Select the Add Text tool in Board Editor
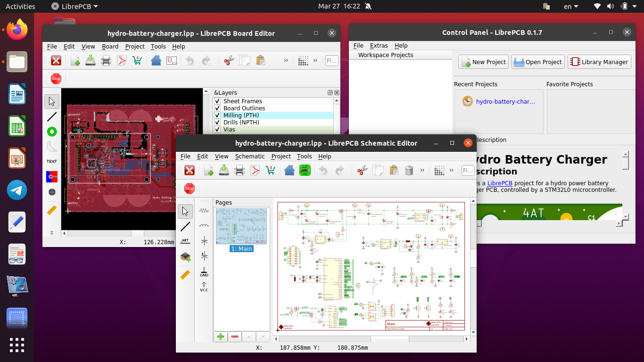The image size is (644, 362). pyautogui.click(x=52, y=162)
